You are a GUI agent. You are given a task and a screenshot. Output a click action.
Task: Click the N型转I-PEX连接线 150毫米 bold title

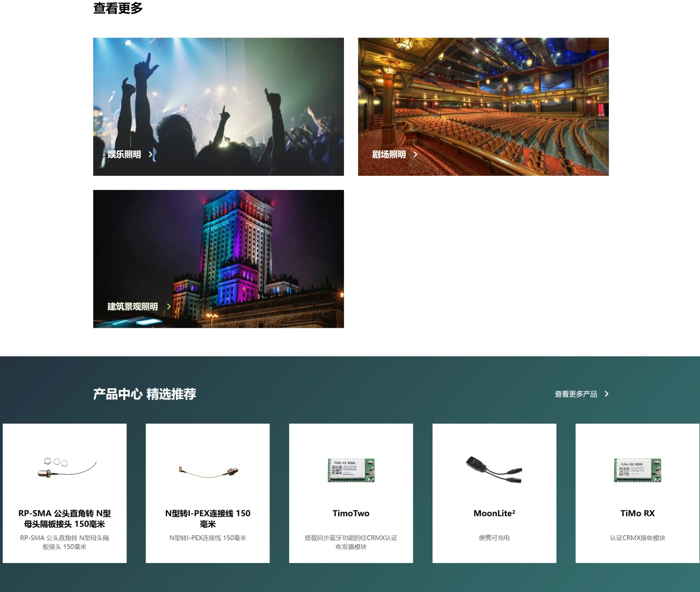pos(208,518)
